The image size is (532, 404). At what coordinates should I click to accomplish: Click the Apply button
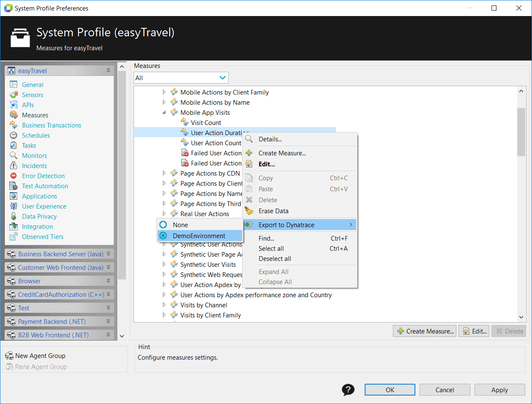pos(499,390)
